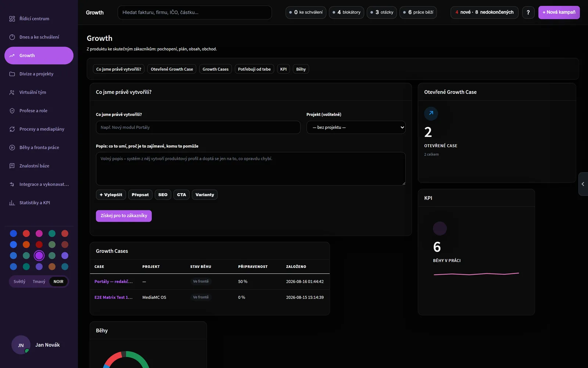Open the question mark help button
The image size is (588, 368).
click(x=528, y=13)
